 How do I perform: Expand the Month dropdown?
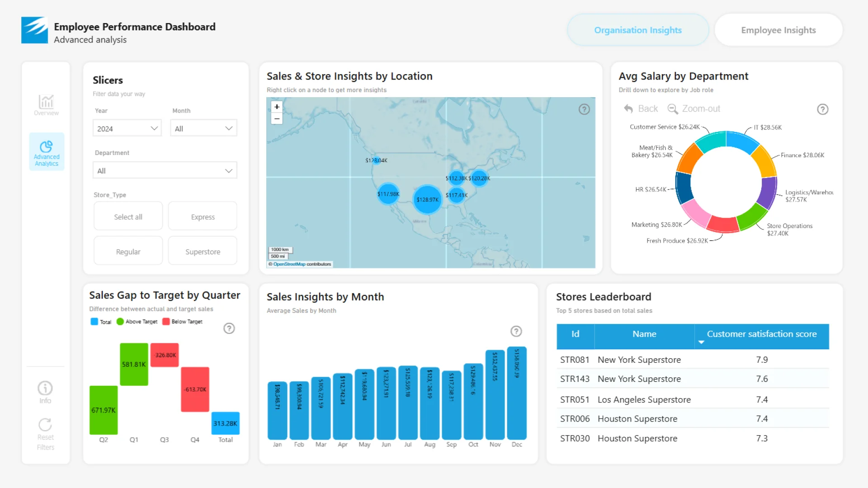coord(203,128)
